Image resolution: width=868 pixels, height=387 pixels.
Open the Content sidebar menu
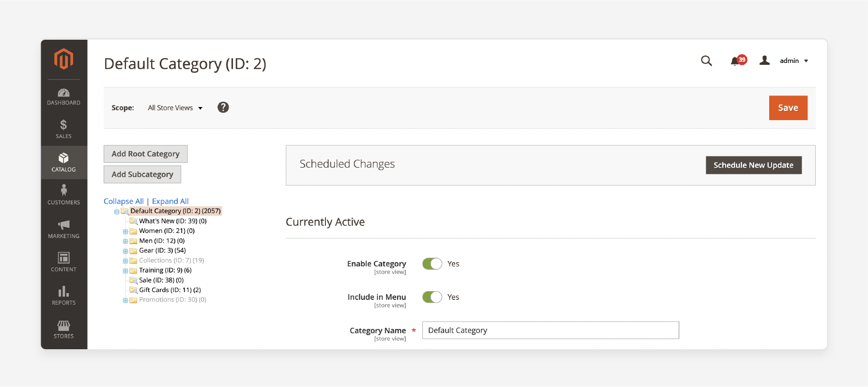[63, 262]
